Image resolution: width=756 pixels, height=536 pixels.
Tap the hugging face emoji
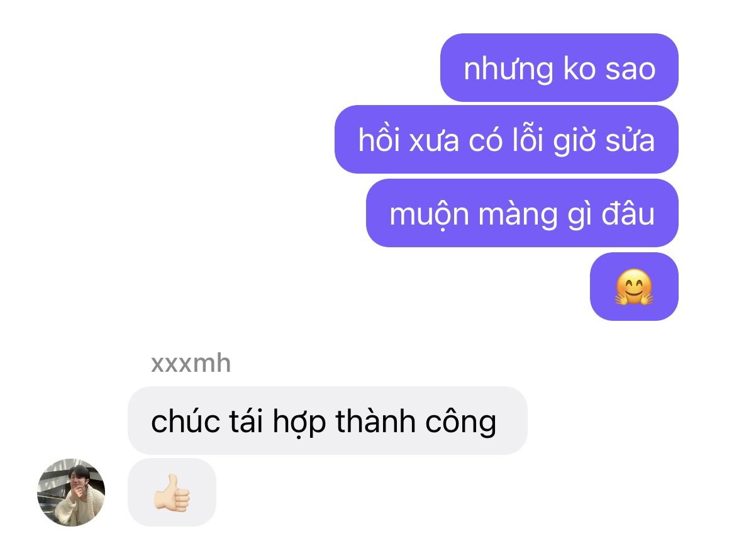634,287
